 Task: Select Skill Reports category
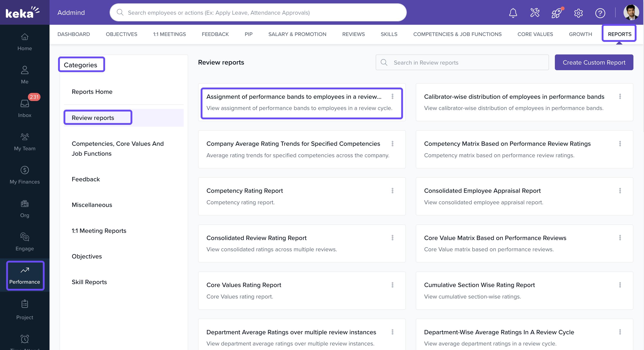[x=89, y=282]
